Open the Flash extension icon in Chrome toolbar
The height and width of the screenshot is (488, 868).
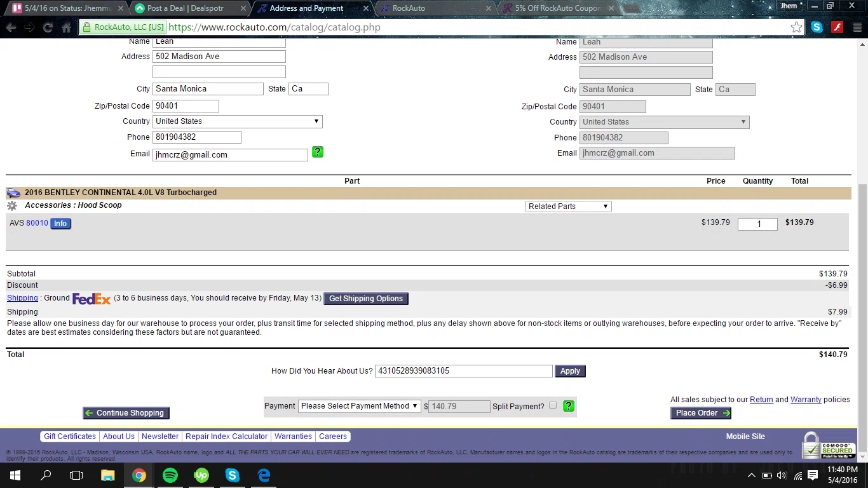point(837,27)
